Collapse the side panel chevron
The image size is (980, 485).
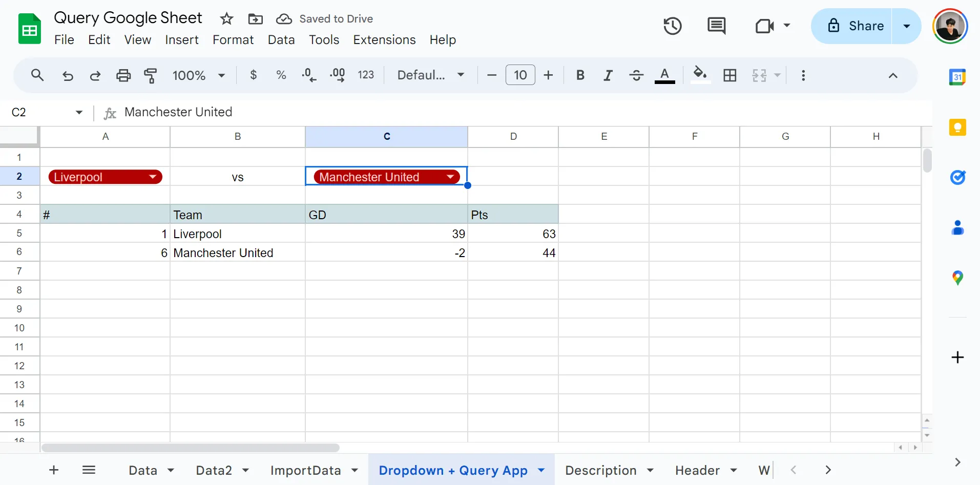[957, 462]
